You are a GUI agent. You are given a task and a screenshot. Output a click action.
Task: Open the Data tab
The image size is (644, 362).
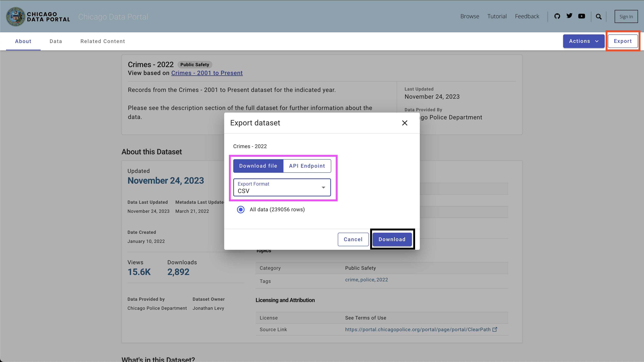pyautogui.click(x=56, y=41)
